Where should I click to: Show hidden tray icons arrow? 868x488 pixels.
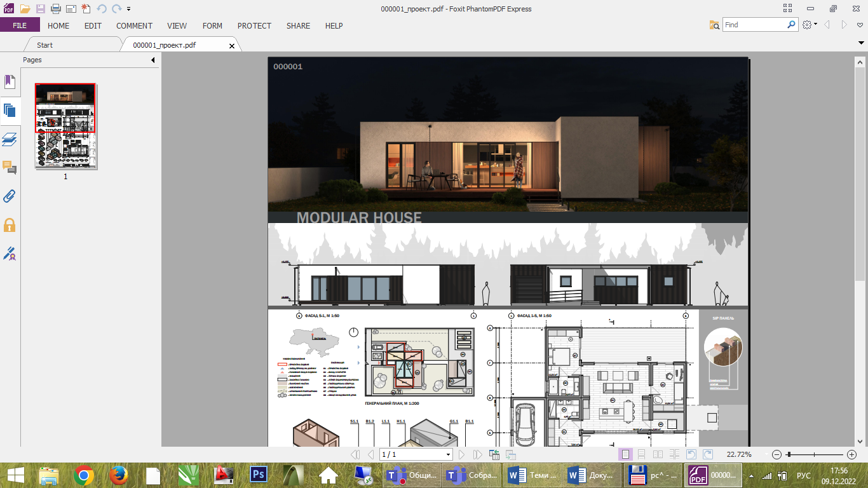pyautogui.click(x=752, y=475)
